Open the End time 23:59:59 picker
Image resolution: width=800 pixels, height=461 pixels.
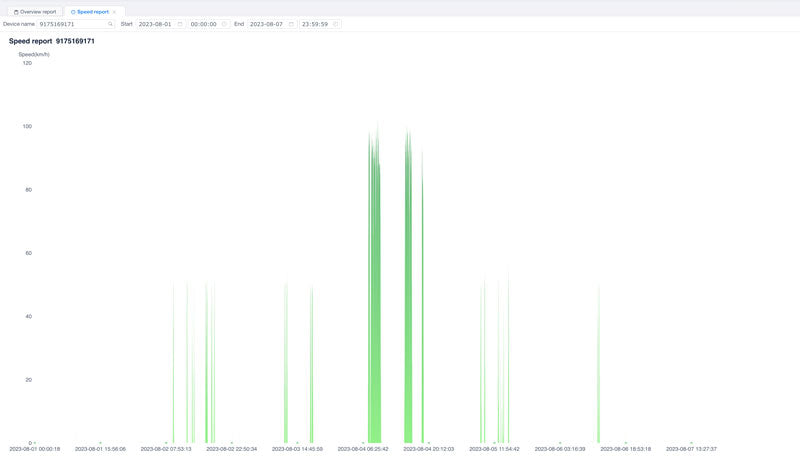(x=315, y=23)
